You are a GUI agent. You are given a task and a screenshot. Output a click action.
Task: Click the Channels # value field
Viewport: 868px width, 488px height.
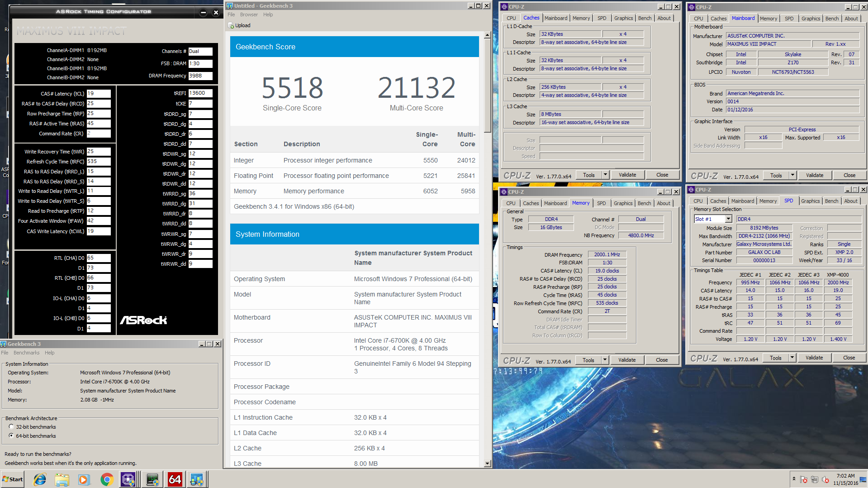coord(200,52)
